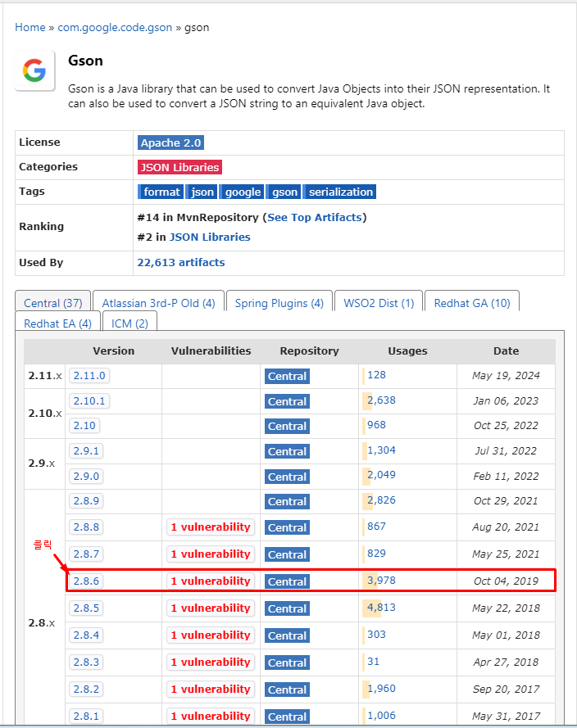This screenshot has width=577, height=728.
Task: Open 968 usages link
Action: 376,425
